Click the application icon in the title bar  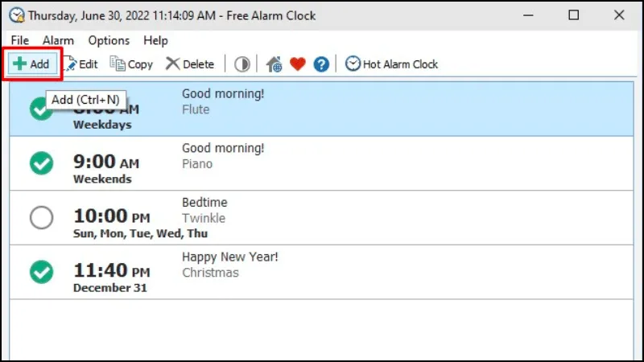click(15, 14)
